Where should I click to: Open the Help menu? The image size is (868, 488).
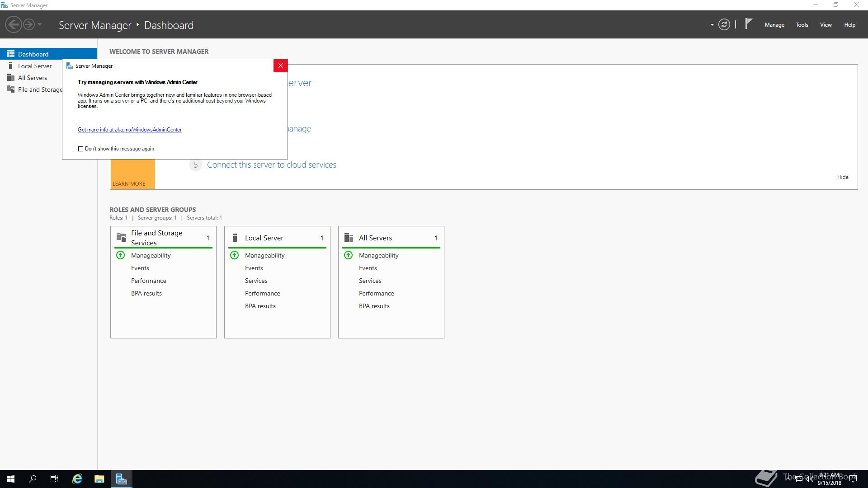click(x=849, y=25)
